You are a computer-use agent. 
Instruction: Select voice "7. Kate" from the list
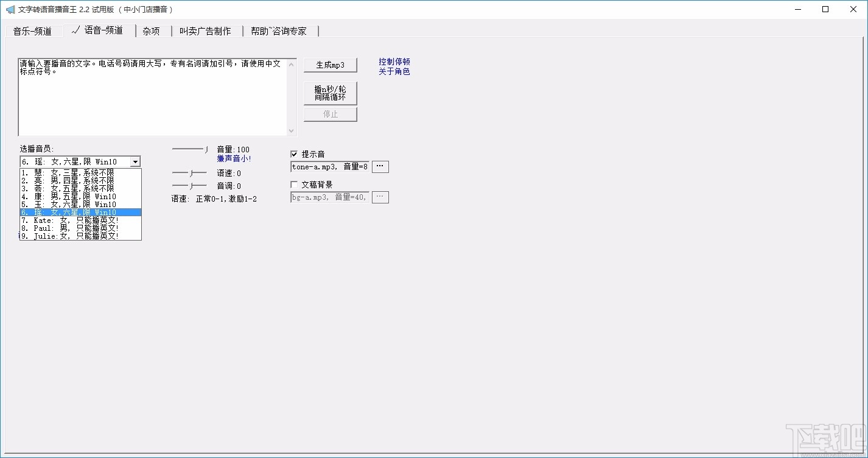(x=61, y=220)
